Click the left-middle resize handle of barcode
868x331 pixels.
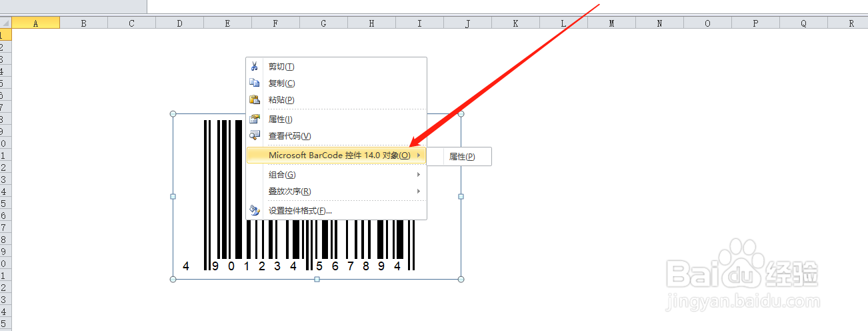pos(173,196)
